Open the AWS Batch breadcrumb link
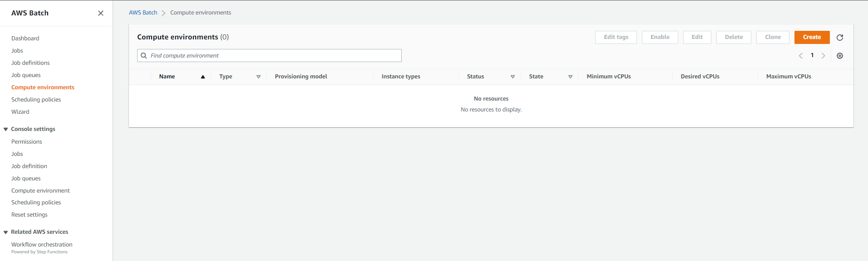 point(143,13)
